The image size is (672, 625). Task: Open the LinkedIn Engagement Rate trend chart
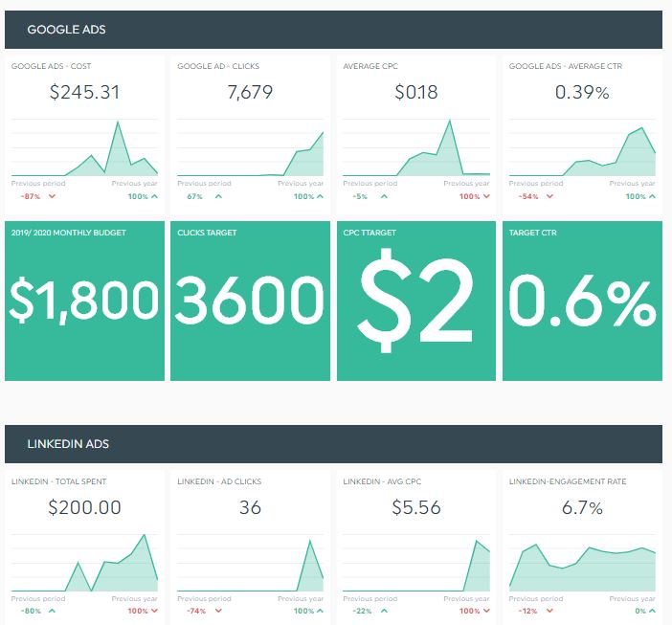(x=582, y=563)
